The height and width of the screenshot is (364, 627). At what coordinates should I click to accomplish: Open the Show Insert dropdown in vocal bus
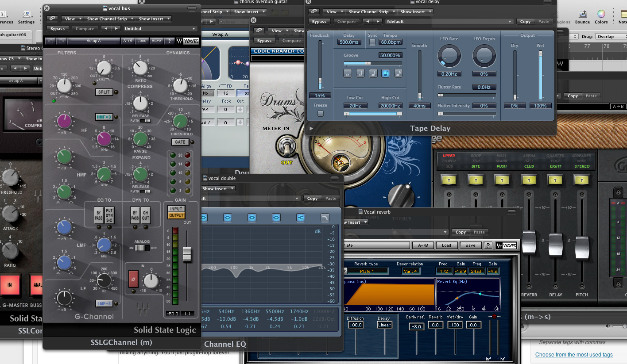[153, 19]
